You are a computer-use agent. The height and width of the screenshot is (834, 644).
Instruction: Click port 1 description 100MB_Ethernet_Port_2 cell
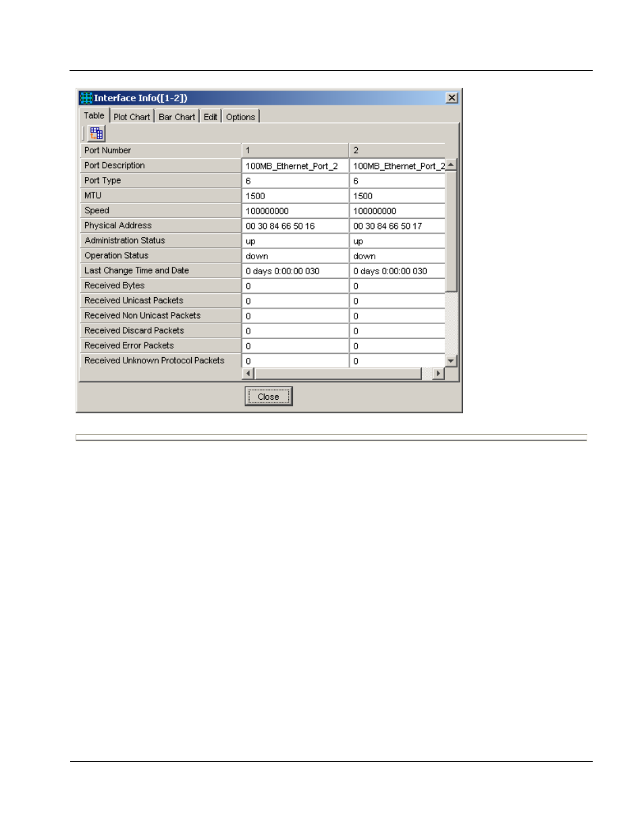[x=295, y=166]
